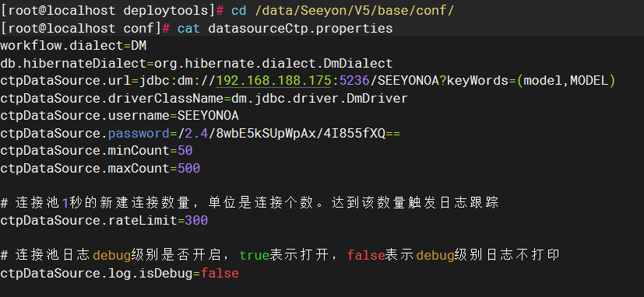644x297 pixels.
Task: Click org.hibernate.dialect.DmDialect value
Action: pos(273,63)
